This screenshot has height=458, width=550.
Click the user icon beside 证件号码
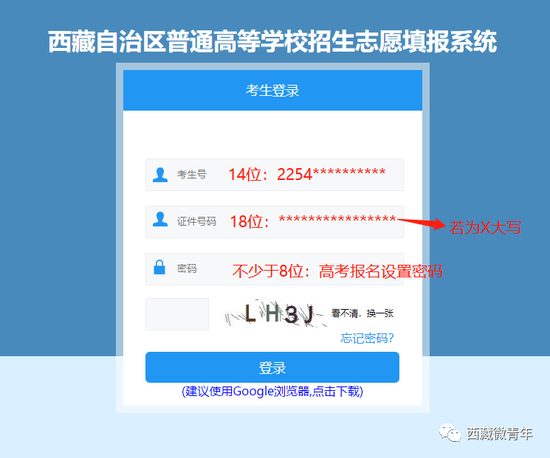pos(160,219)
